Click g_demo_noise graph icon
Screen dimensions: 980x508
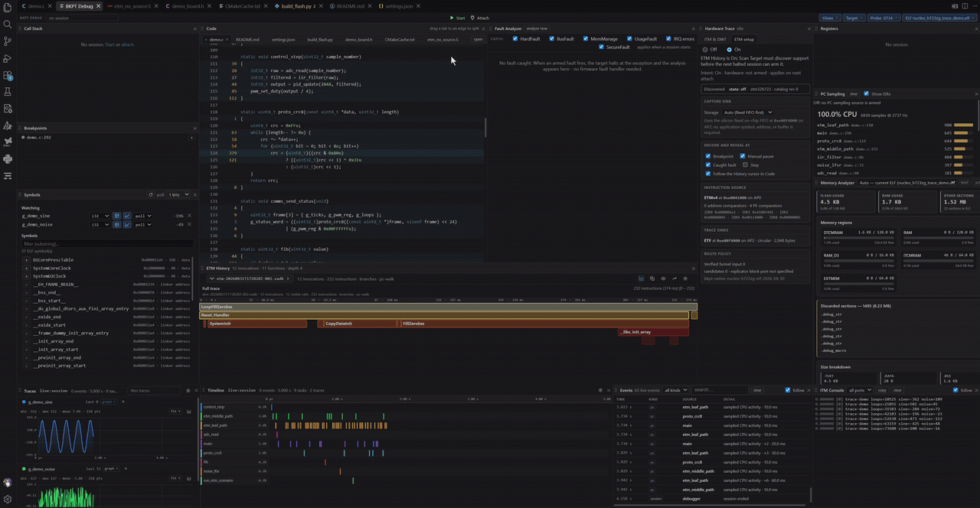[x=126, y=225]
